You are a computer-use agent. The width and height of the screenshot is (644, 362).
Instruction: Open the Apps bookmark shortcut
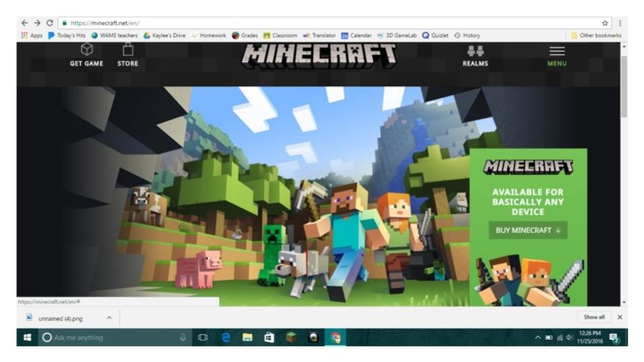32,35
